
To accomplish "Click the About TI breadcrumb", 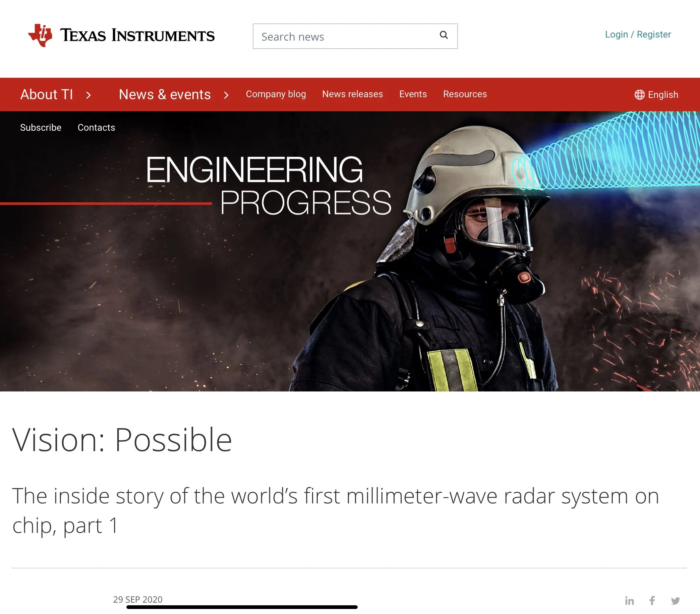I will pyautogui.click(x=47, y=95).
